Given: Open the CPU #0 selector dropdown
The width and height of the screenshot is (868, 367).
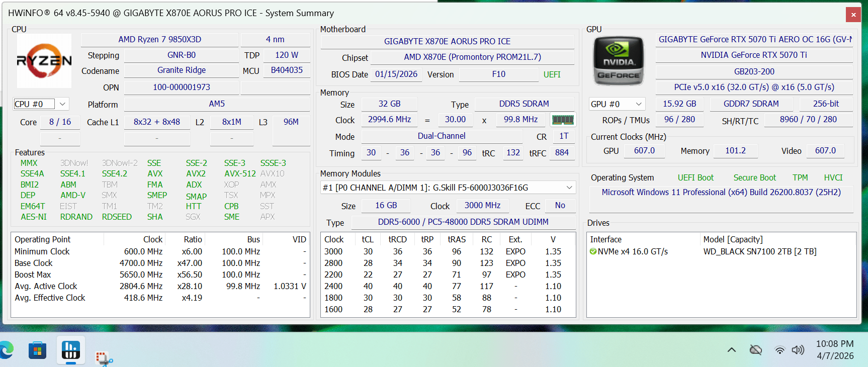Looking at the screenshot, I should (41, 104).
